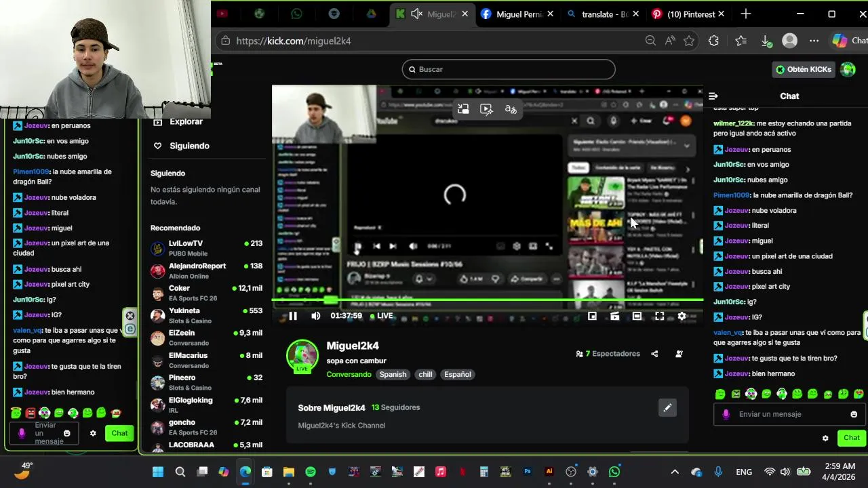Image resolution: width=868 pixels, height=488 pixels.
Task: Send with Chat button in left overlay
Action: click(x=119, y=433)
